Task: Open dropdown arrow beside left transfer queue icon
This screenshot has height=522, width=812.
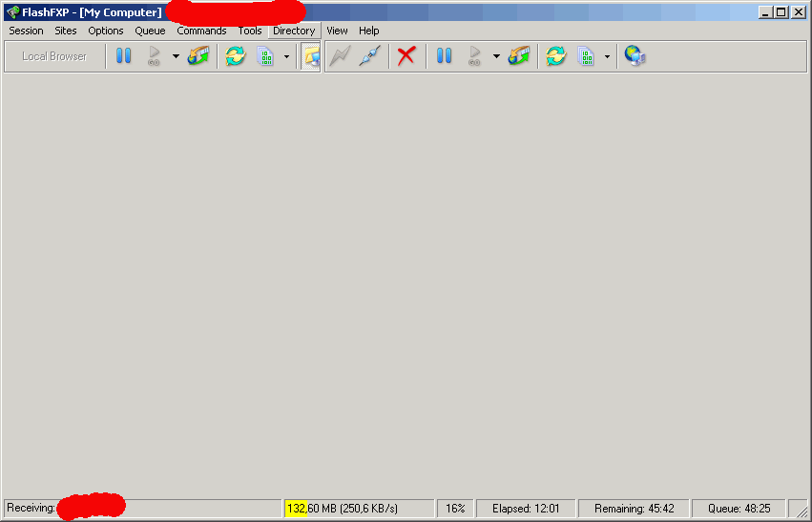Action: tap(176, 56)
